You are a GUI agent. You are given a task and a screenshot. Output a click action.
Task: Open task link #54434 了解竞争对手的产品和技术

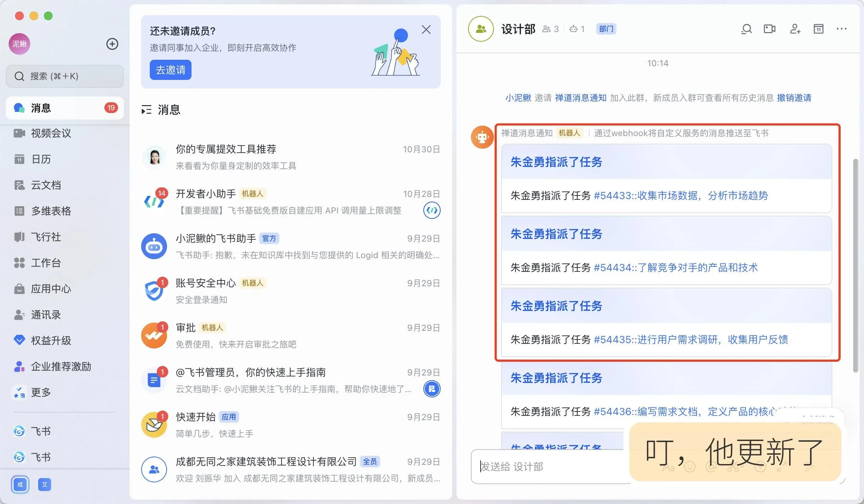pos(676,267)
